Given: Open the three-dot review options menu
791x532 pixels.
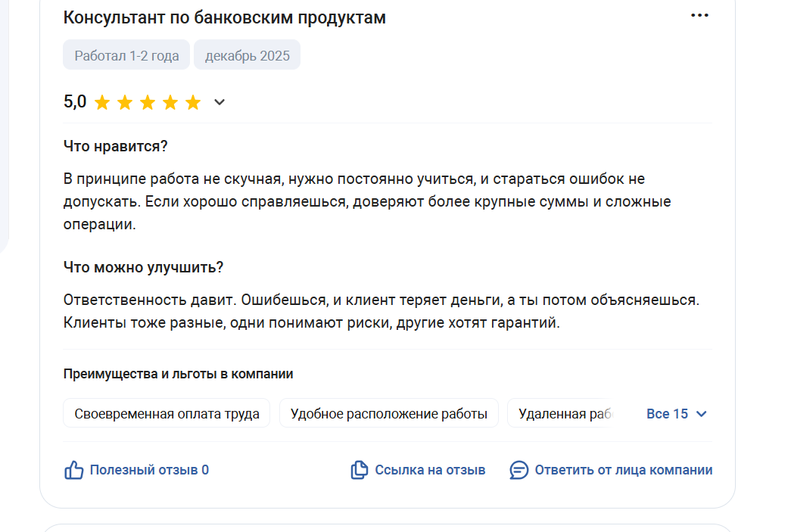Looking at the screenshot, I should [x=700, y=16].
